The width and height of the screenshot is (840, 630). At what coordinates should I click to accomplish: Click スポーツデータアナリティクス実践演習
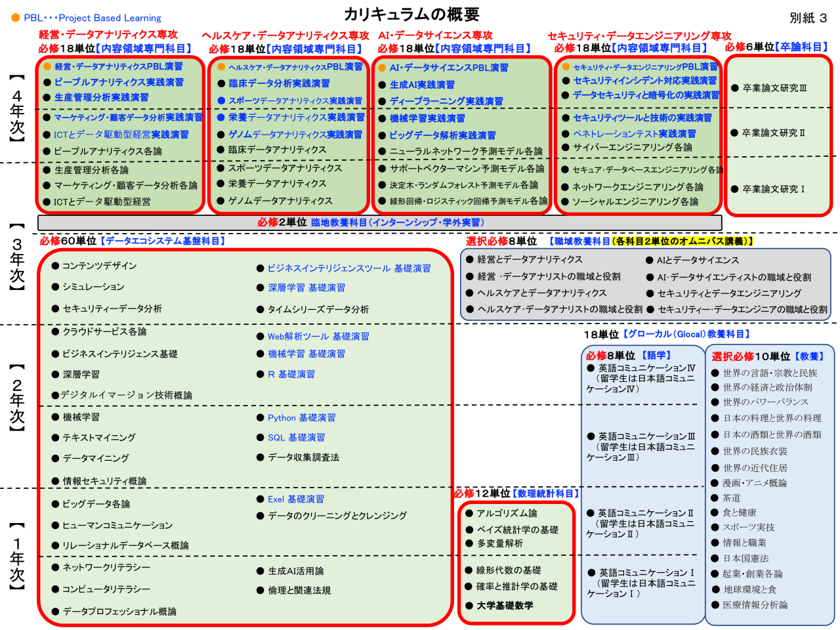[x=295, y=100]
